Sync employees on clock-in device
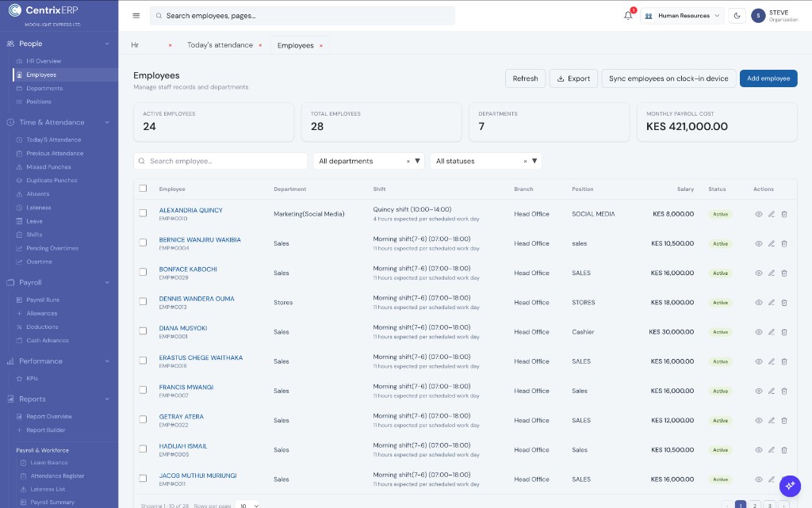The image size is (812, 508). point(668,78)
